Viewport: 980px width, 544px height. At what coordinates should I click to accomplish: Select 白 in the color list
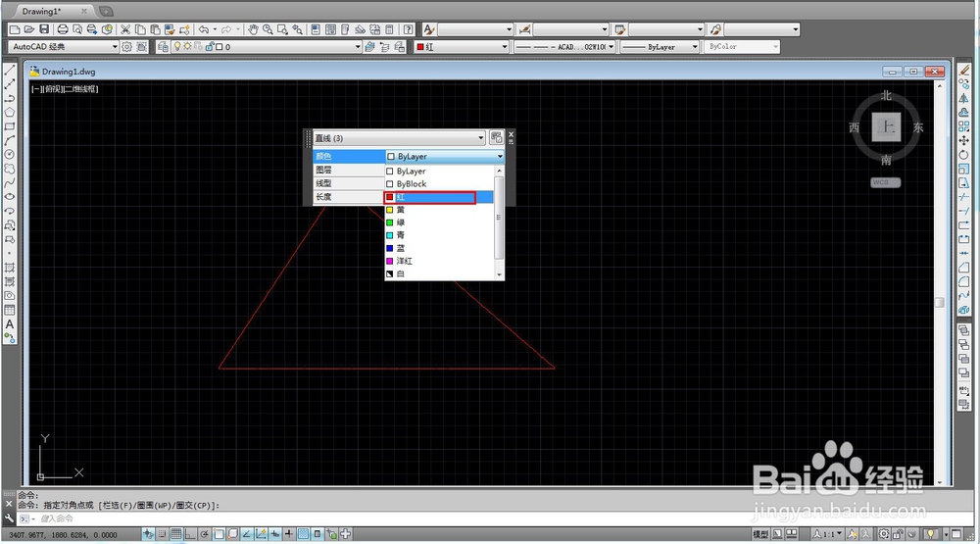click(x=439, y=273)
